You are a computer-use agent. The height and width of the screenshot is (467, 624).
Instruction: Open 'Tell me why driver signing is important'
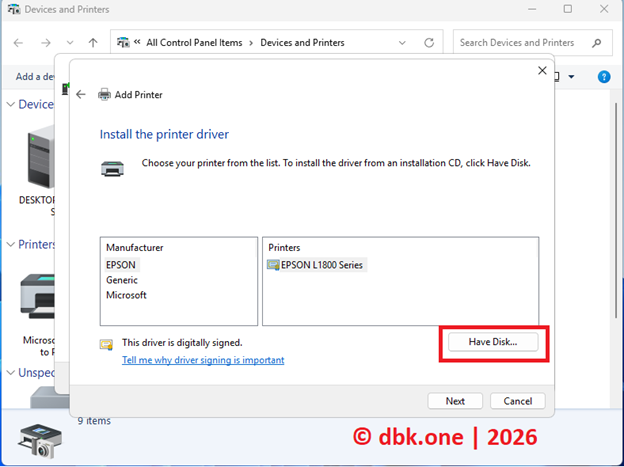click(203, 360)
